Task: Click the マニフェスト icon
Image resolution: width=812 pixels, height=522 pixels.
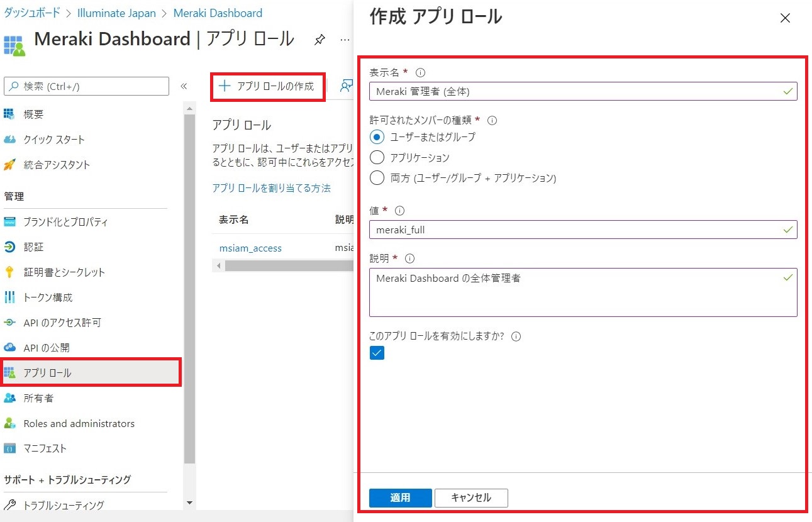Action: coord(9,448)
